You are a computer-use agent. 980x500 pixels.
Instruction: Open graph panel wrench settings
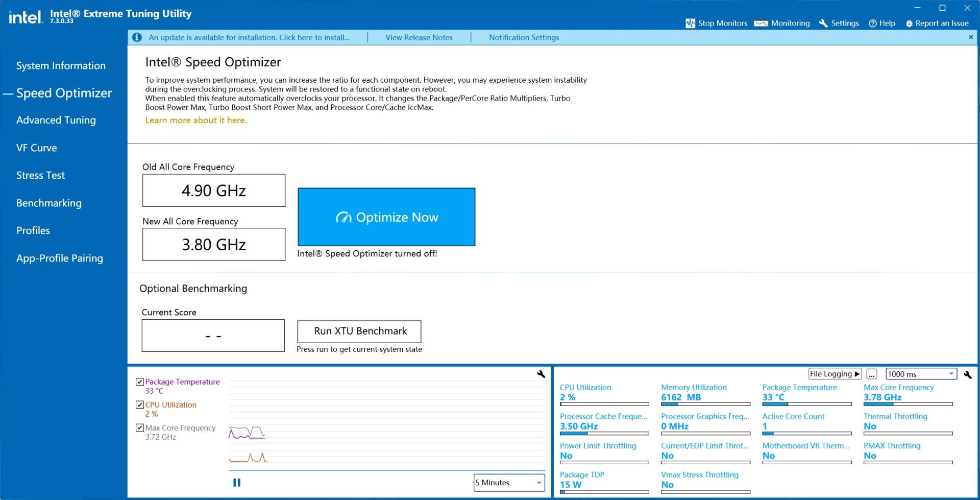click(x=541, y=374)
